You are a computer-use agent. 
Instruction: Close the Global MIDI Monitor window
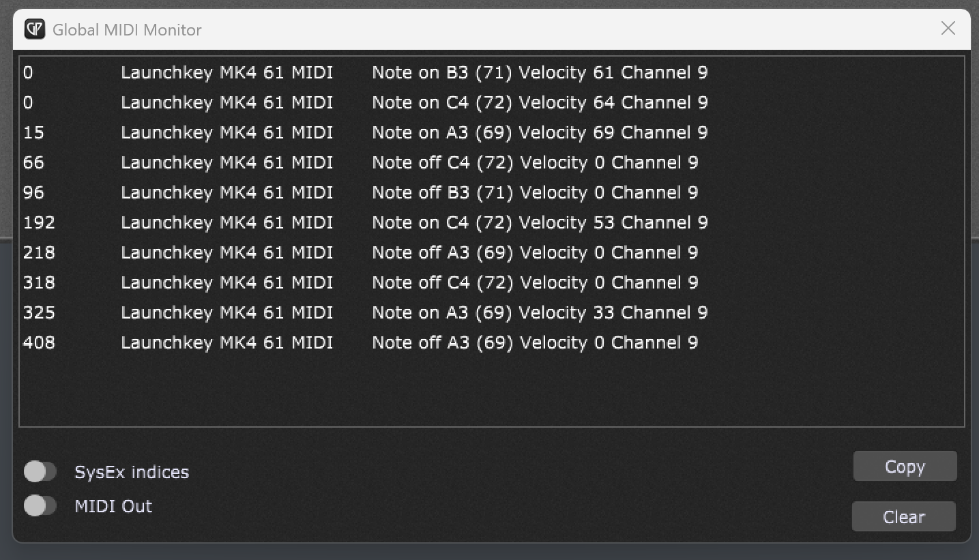(x=948, y=28)
